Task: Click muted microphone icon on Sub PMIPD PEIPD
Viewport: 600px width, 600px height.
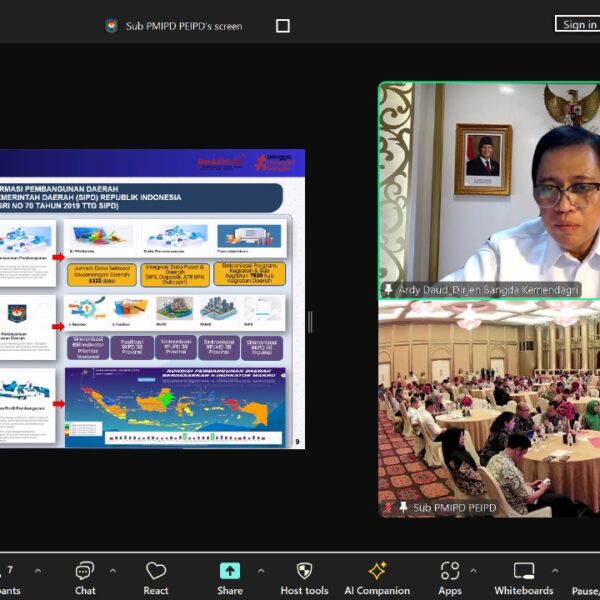Action: tap(389, 507)
